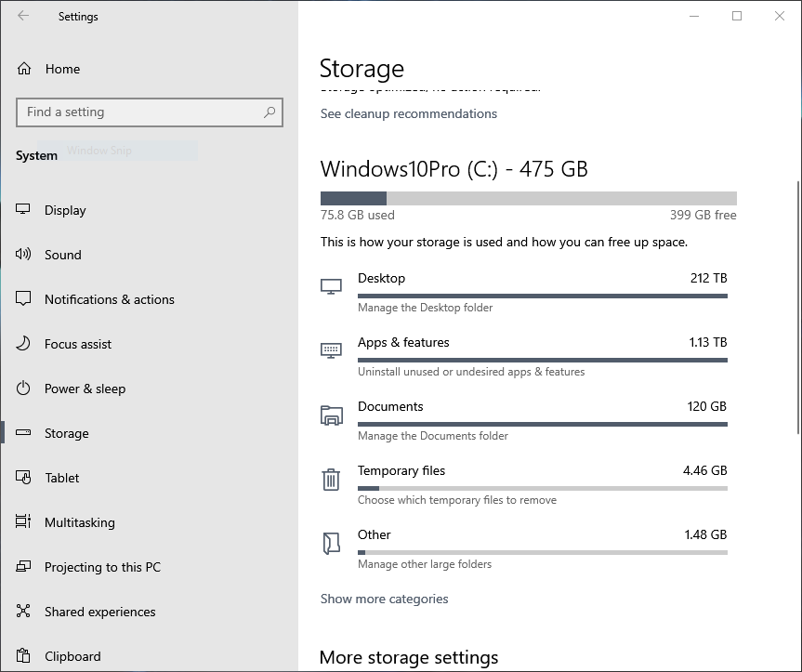Click the back arrow icon

[23, 16]
